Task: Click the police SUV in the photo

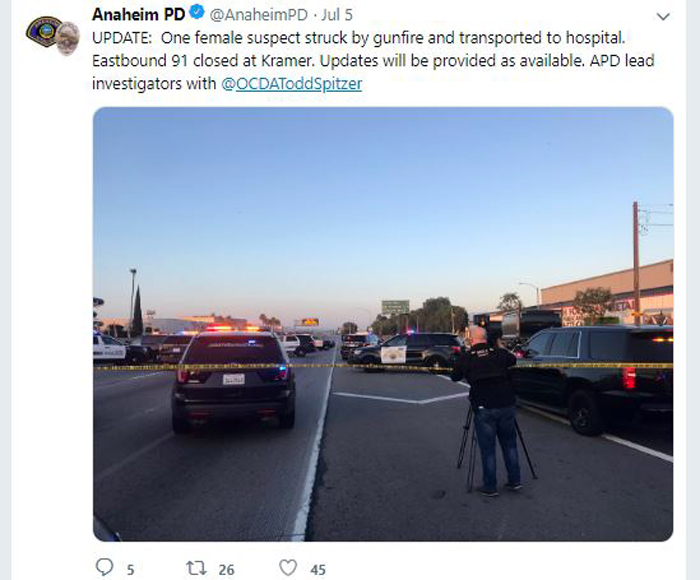Action: click(x=233, y=380)
